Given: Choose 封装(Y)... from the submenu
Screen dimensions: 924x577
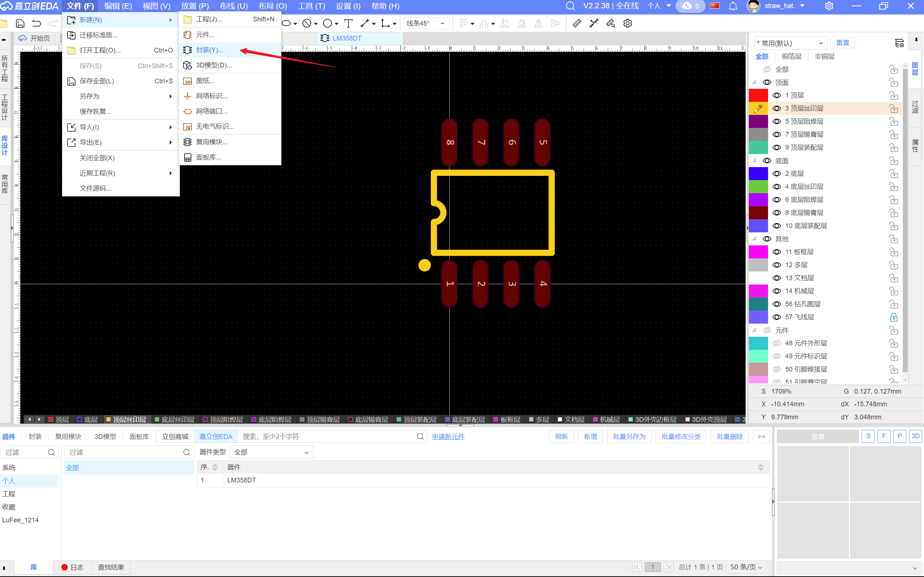Looking at the screenshot, I should tap(209, 50).
